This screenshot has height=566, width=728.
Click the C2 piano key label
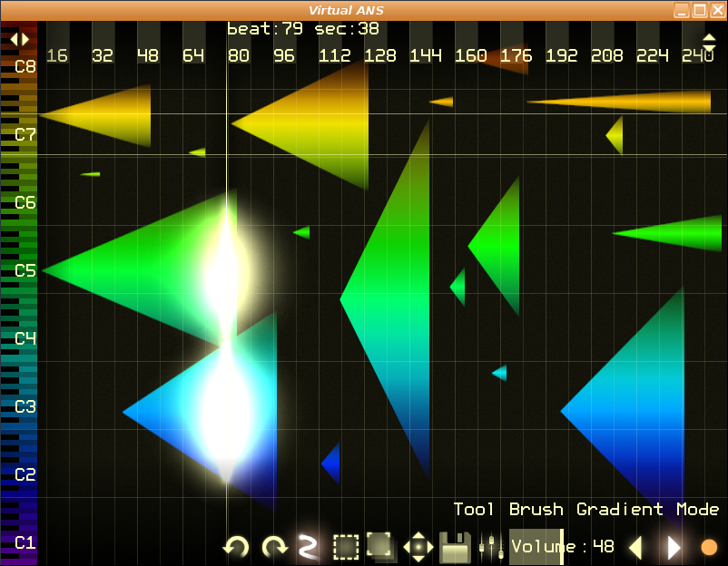[x=25, y=474]
